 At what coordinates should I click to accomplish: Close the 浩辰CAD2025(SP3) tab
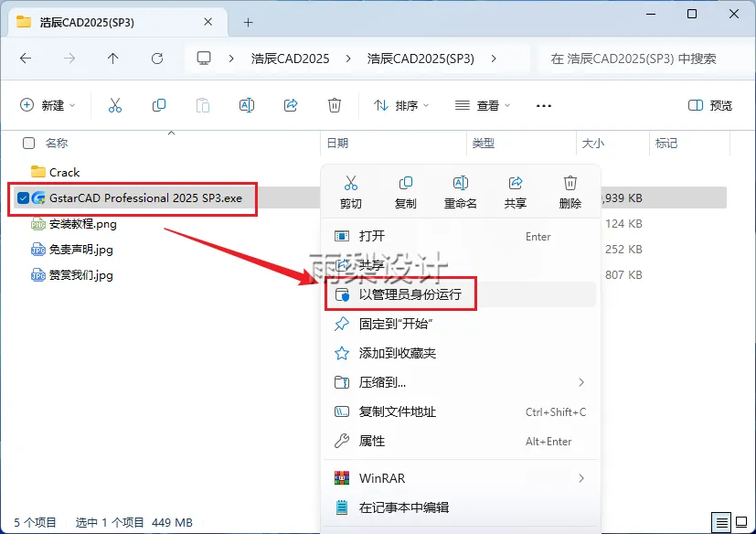[208, 22]
